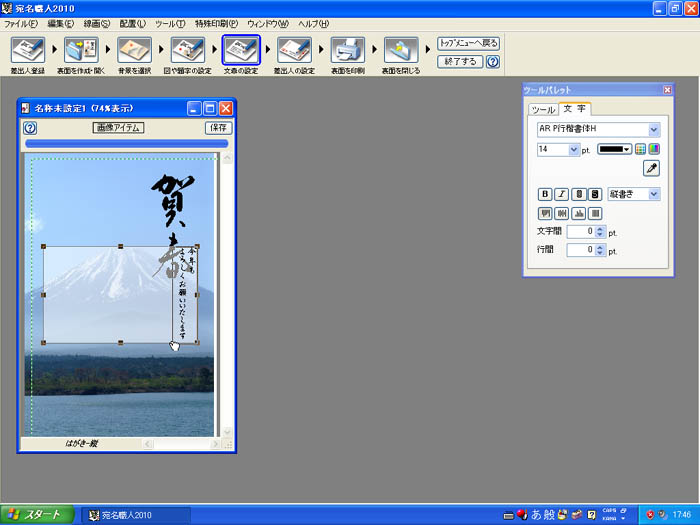Expand the 縦書き text direction dropdown
Viewport: 700px width, 525px height.
click(654, 194)
